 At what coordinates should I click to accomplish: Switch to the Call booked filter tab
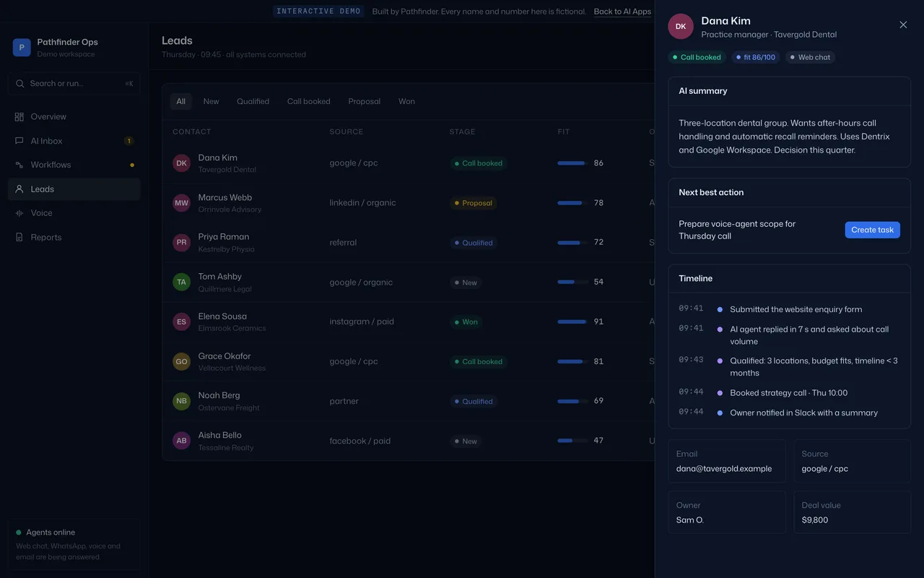click(x=309, y=101)
